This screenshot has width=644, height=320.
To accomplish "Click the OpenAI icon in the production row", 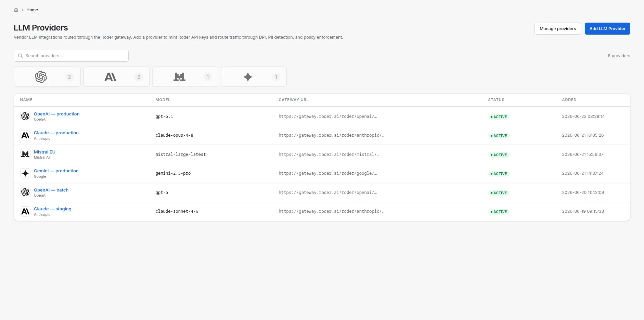I will [x=25, y=116].
